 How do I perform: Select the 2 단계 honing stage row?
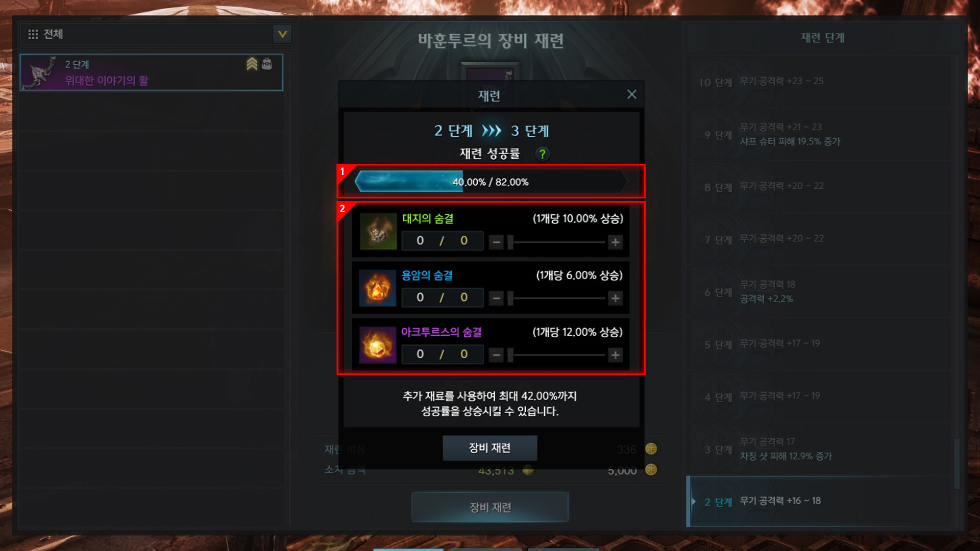click(820, 502)
